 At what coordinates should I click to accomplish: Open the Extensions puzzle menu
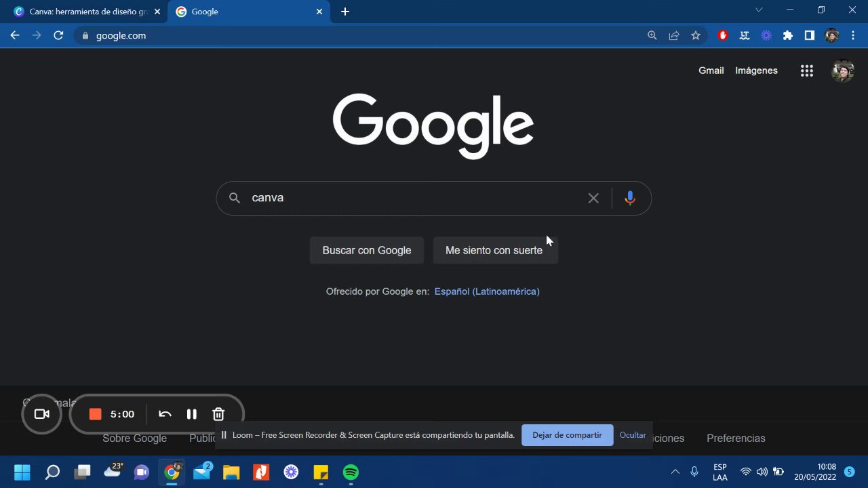(x=788, y=35)
